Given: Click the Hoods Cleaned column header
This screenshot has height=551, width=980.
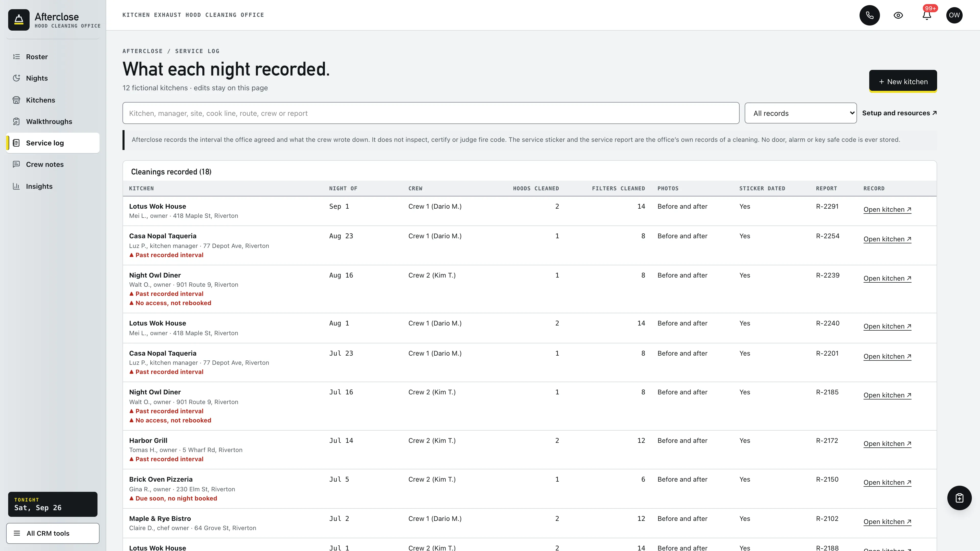Looking at the screenshot, I should click(536, 189).
